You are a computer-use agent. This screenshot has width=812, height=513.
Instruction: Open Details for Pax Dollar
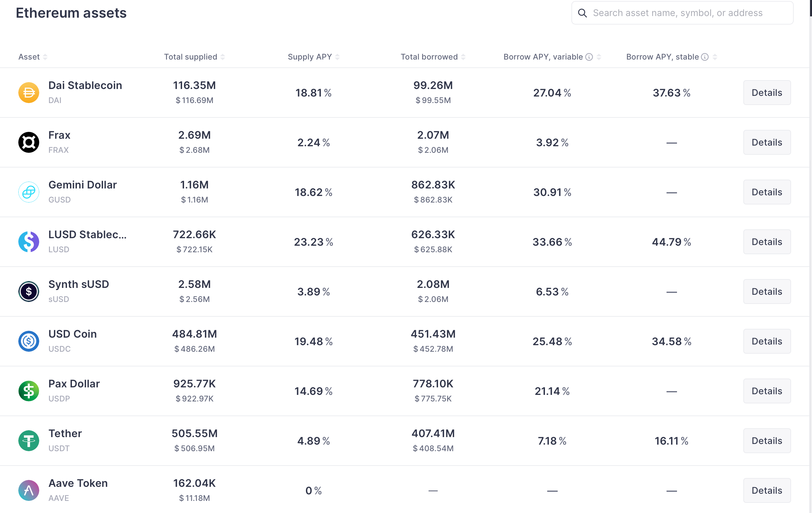[767, 391]
